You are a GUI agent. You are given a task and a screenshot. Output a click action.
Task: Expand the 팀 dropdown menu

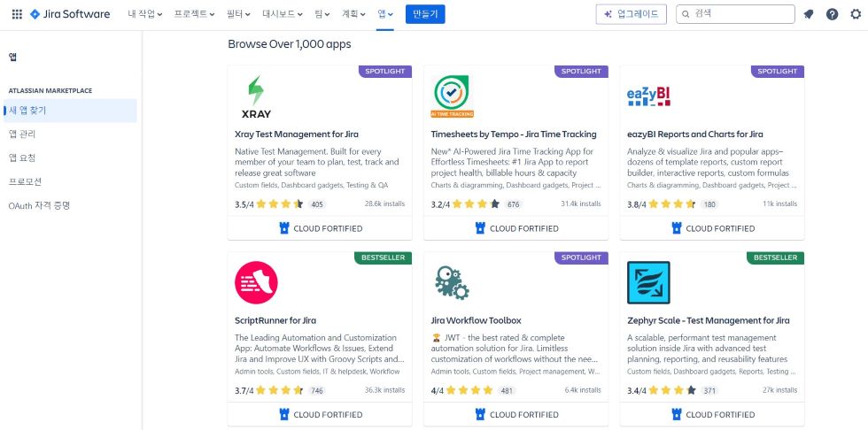[x=322, y=14]
